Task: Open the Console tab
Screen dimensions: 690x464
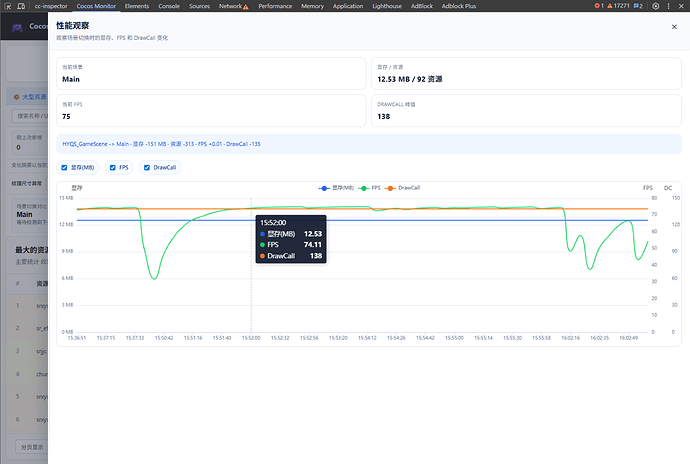Action: pyautogui.click(x=169, y=6)
